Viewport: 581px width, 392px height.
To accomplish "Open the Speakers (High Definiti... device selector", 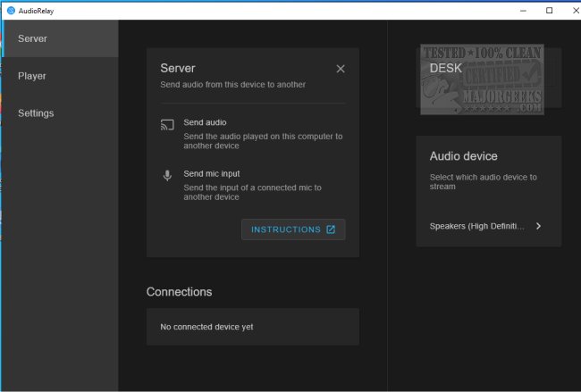I will [477, 226].
